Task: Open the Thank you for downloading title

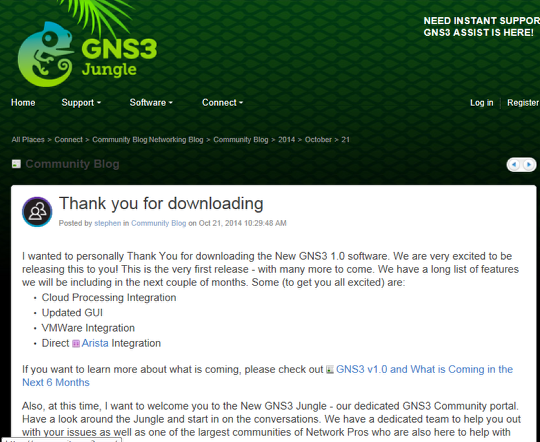Action: (161, 204)
